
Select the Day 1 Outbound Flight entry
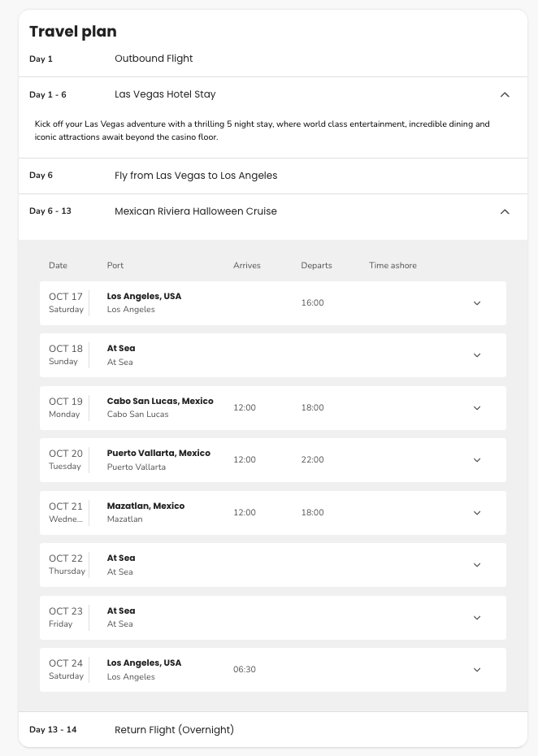(154, 59)
